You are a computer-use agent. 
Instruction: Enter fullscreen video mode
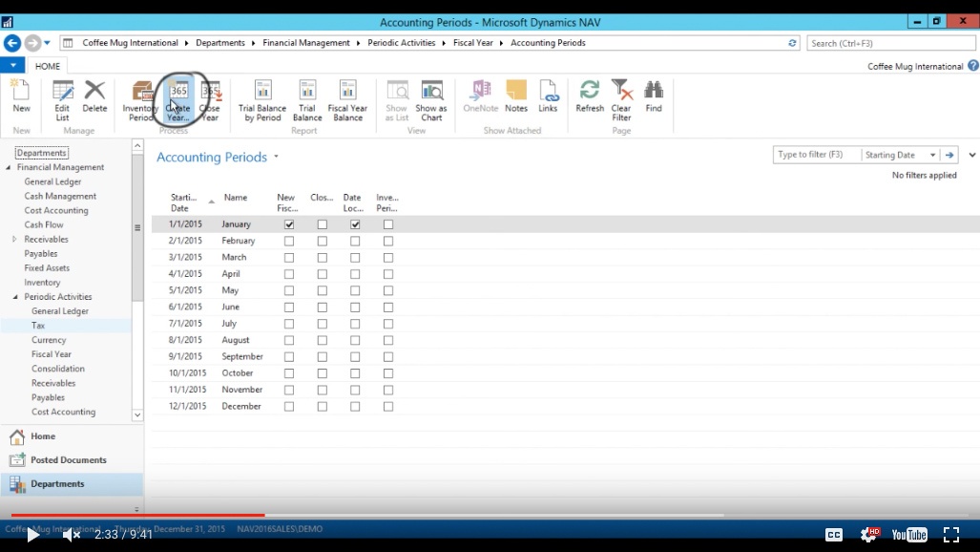tap(951, 534)
